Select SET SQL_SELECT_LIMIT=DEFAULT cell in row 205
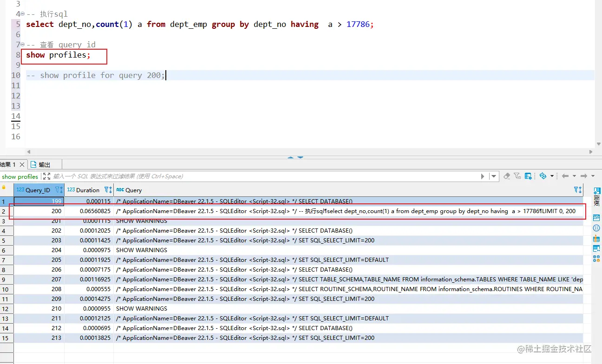 tap(348, 260)
